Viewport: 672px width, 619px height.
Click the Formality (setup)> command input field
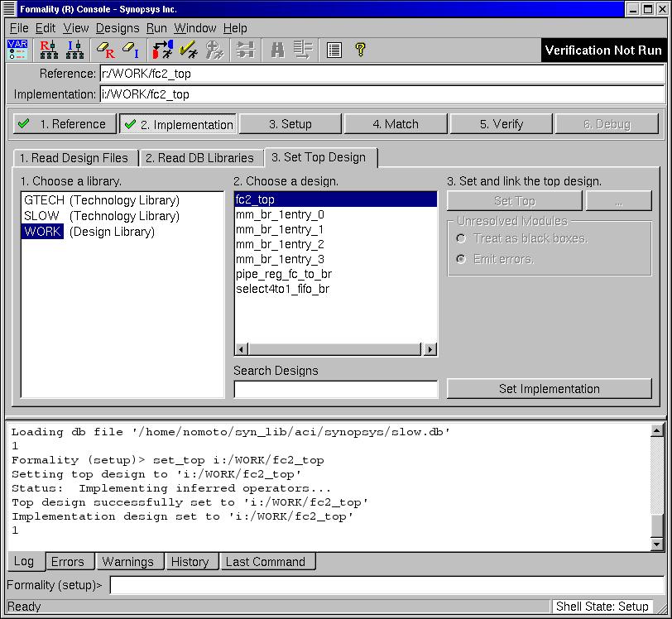[387, 585]
